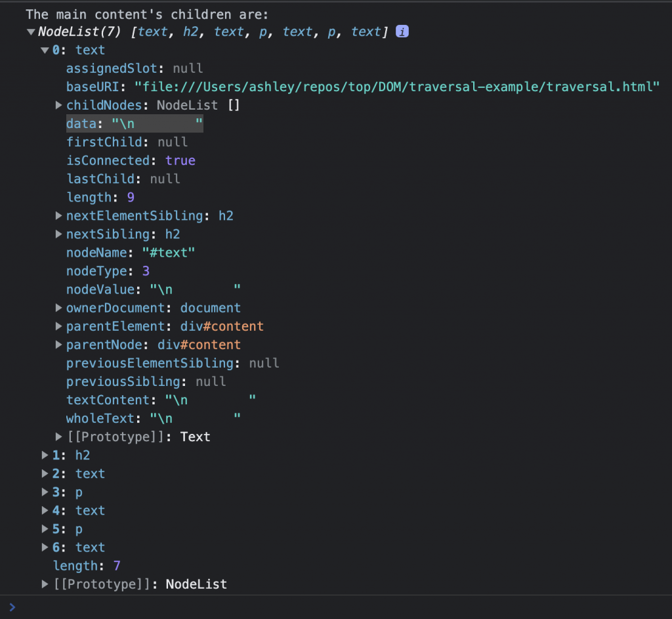Click the console prompt input line

328,607
